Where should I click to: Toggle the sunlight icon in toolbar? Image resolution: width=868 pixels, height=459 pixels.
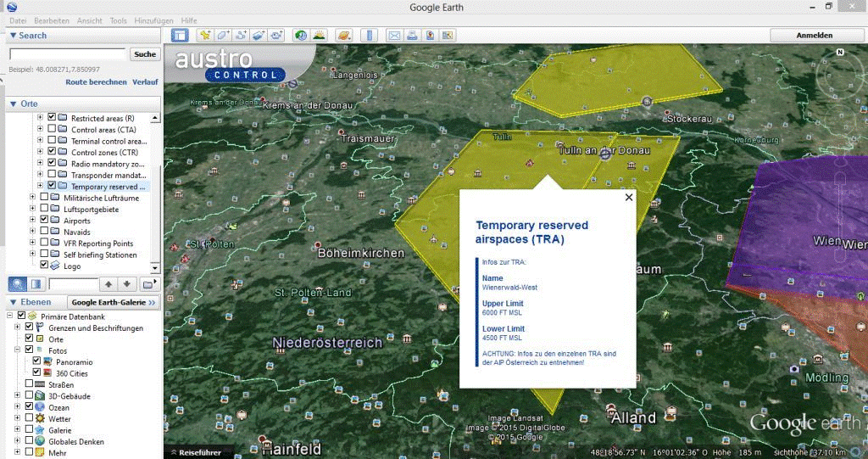(x=319, y=36)
